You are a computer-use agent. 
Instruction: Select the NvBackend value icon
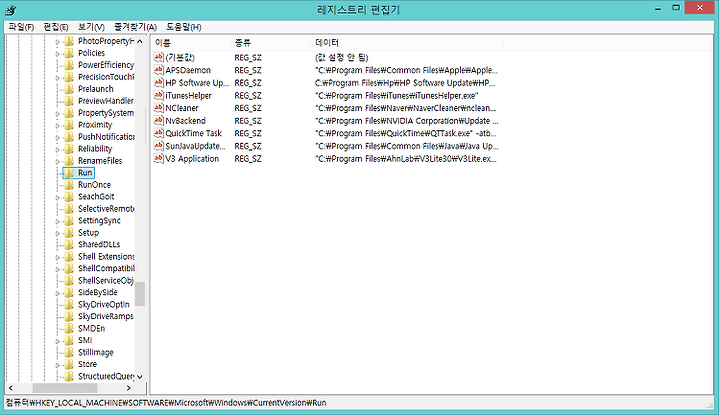(x=158, y=120)
